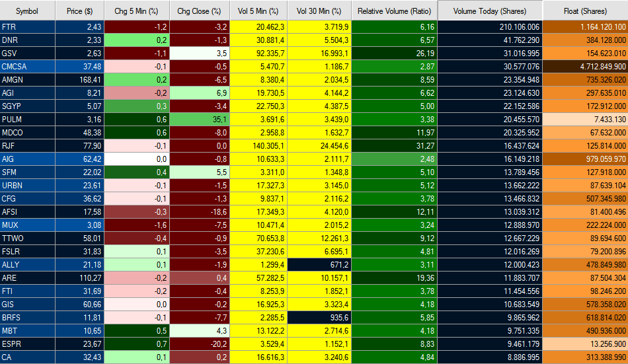Viewport: 628px width, 364px height.
Task: Select the ESPR symbol cell
Action: pyautogui.click(x=28, y=344)
